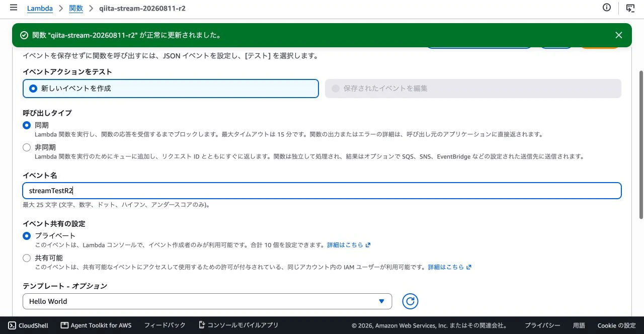Select 共有可能 event sharing option

point(27,258)
